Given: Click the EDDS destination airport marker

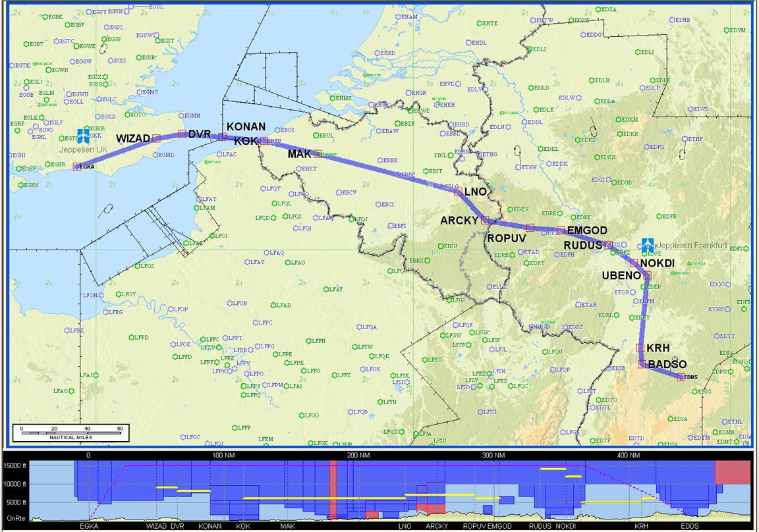Looking at the screenshot, I should coord(681,377).
